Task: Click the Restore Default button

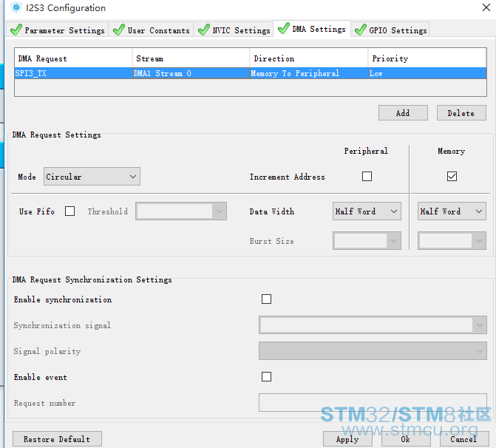Action: [57, 439]
